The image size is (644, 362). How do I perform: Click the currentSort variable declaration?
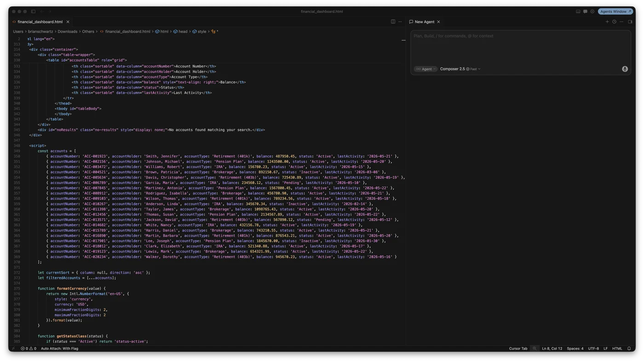tap(58, 273)
